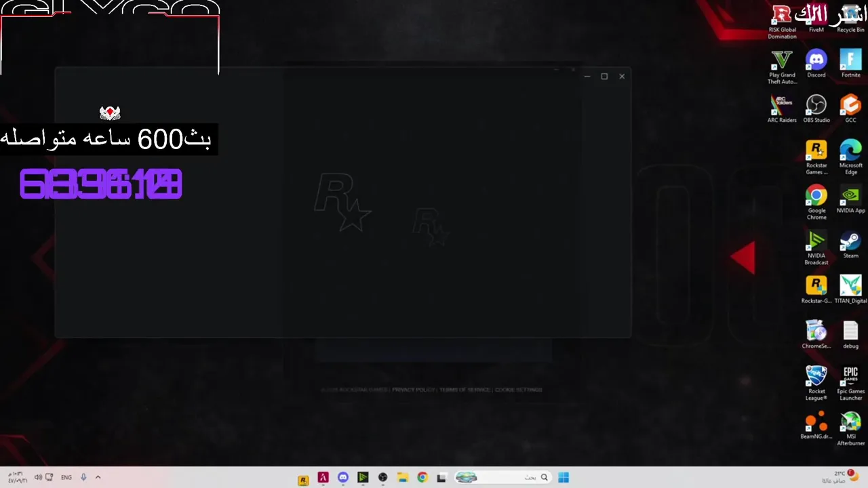Open the Rockstar-G... desktop shortcut
The width and height of the screenshot is (868, 488).
(x=816, y=290)
